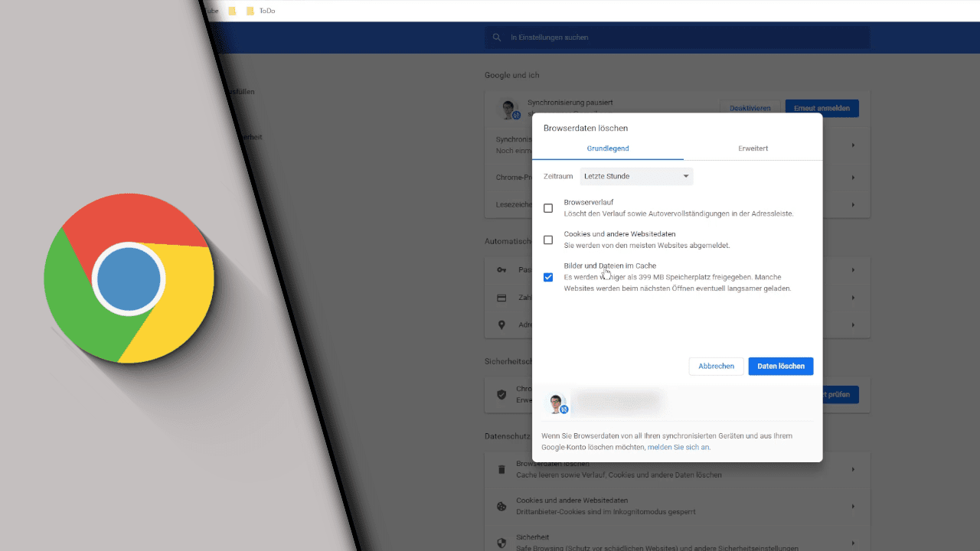Click the Daten löschen button
Screen dimensions: 980x551
(x=781, y=367)
